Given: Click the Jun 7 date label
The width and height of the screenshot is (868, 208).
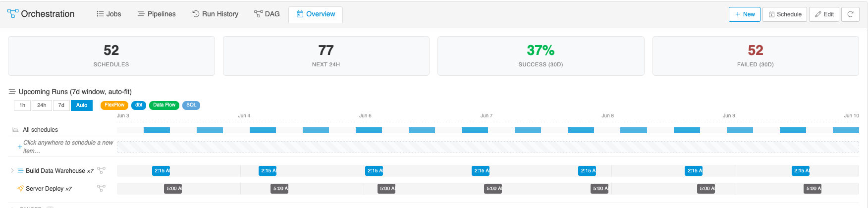Looking at the screenshot, I should click(x=487, y=116).
